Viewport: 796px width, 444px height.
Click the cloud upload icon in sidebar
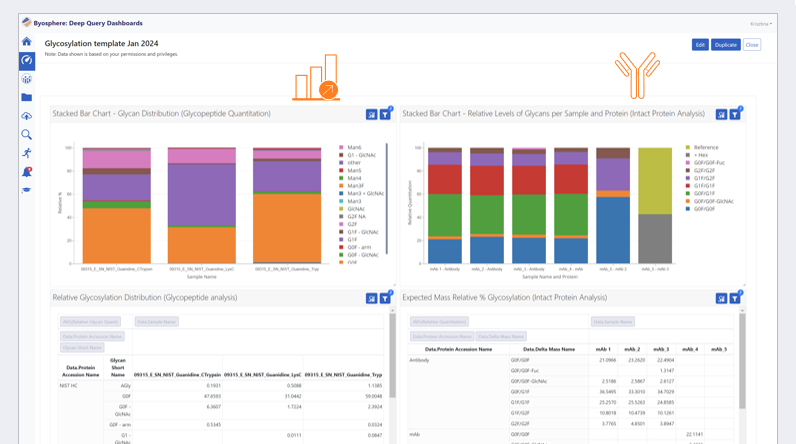click(x=27, y=116)
